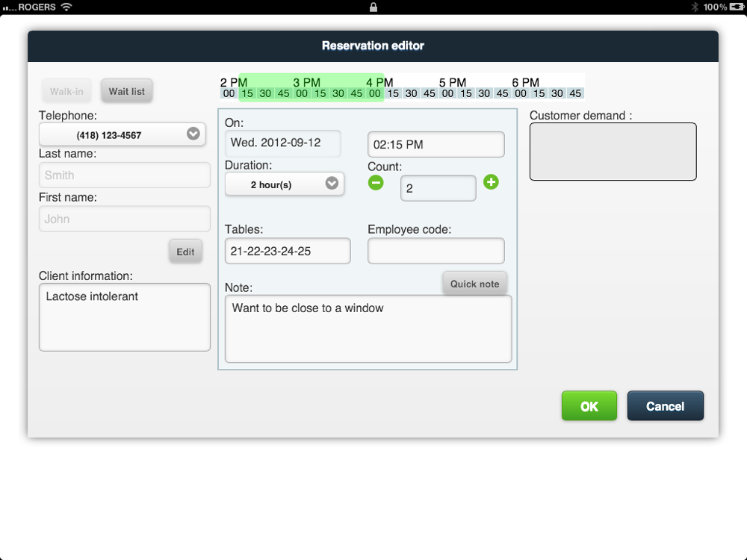
Task: Select the 5 PM 00 timeline slot
Action: pos(447,93)
